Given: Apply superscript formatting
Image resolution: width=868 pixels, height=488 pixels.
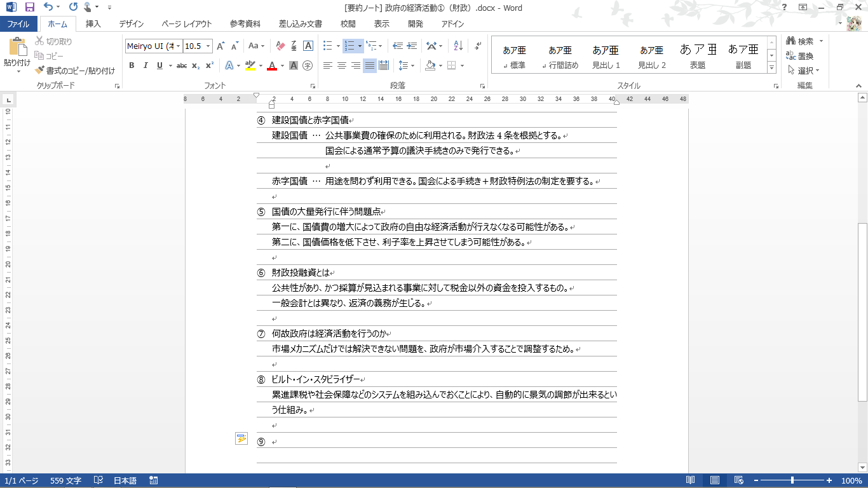Looking at the screenshot, I should [209, 65].
